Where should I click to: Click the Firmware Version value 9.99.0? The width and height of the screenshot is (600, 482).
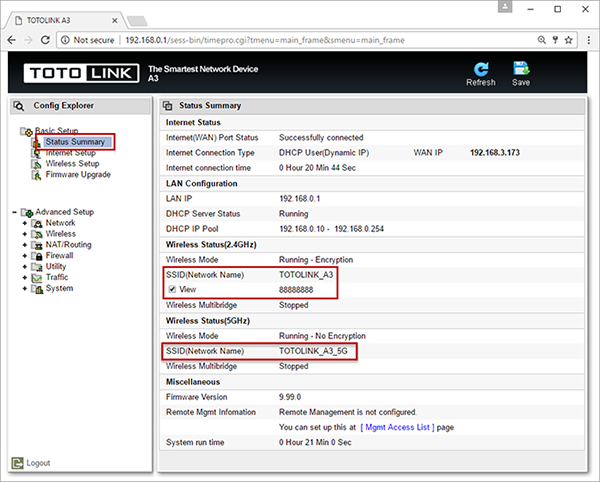[x=290, y=397]
